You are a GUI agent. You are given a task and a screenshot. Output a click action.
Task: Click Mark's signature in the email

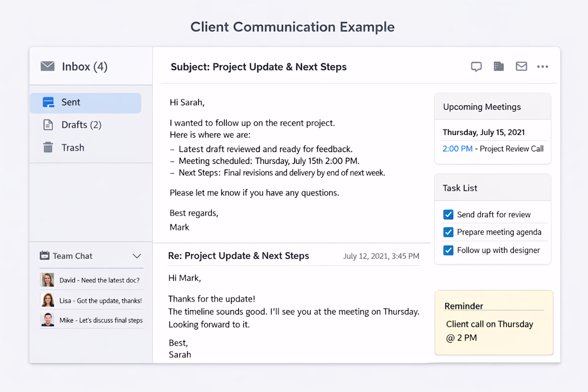[x=179, y=227]
